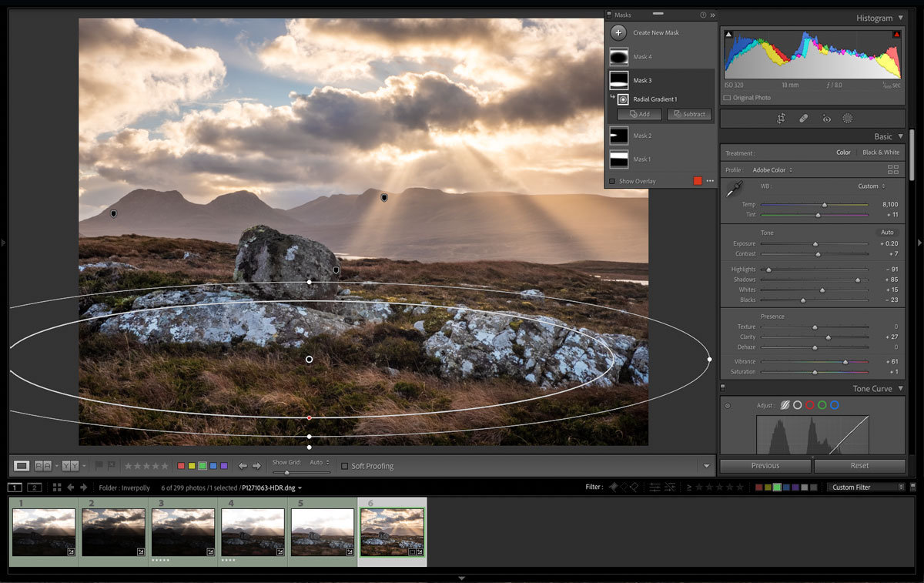Screen dimensions: 924x583
Task: Enable the Show Overlay checkbox
Action: [612, 182]
